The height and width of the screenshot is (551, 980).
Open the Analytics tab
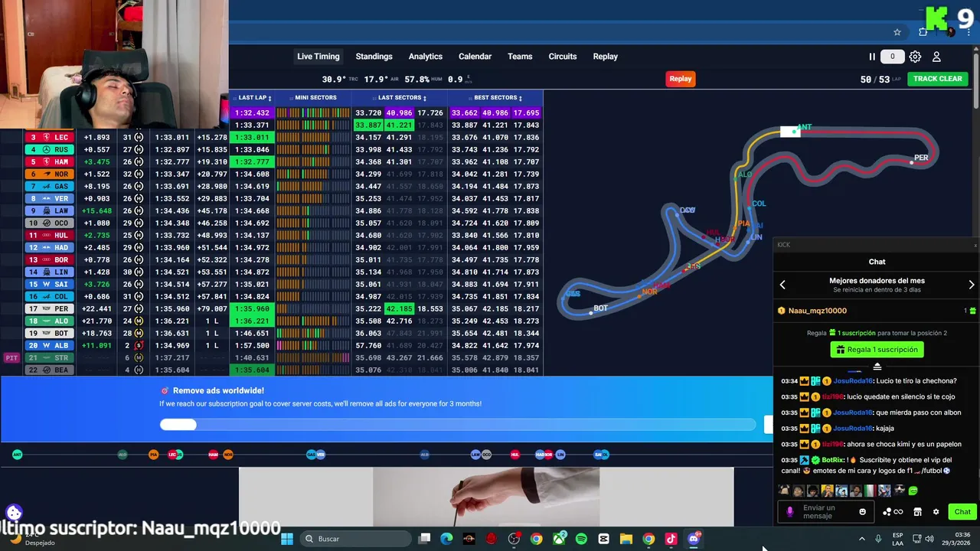(x=425, y=57)
